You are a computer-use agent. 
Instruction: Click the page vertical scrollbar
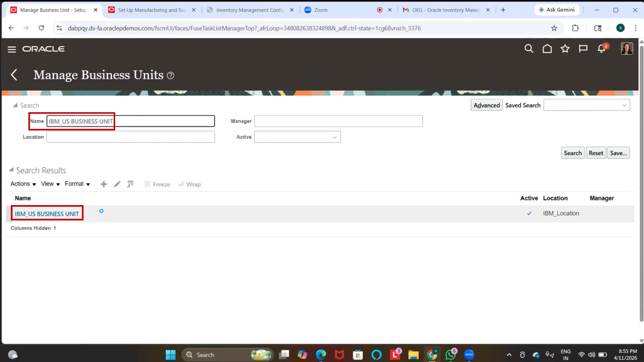click(x=641, y=184)
